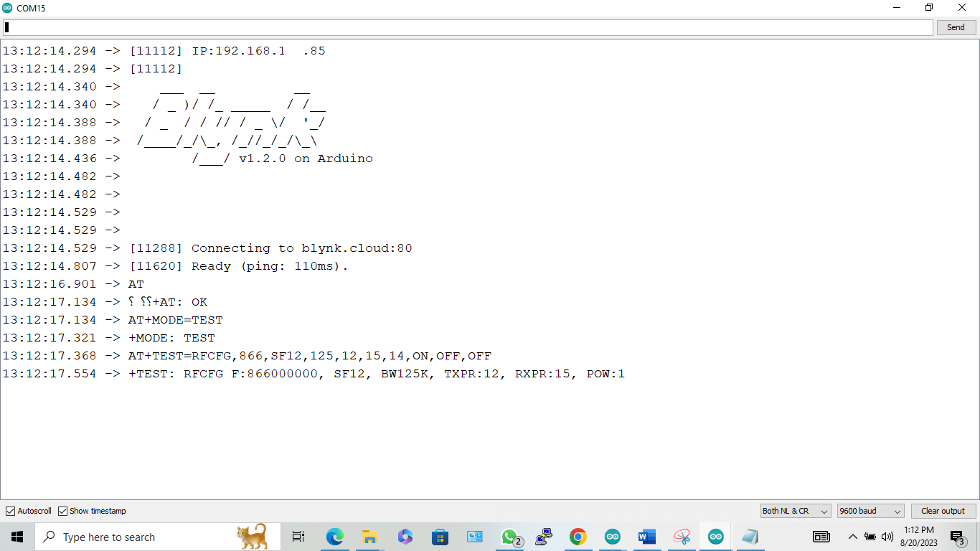Click the '+TEST: RFCFG F:866000000' response line
The width and height of the screenshot is (980, 551).
click(x=377, y=374)
